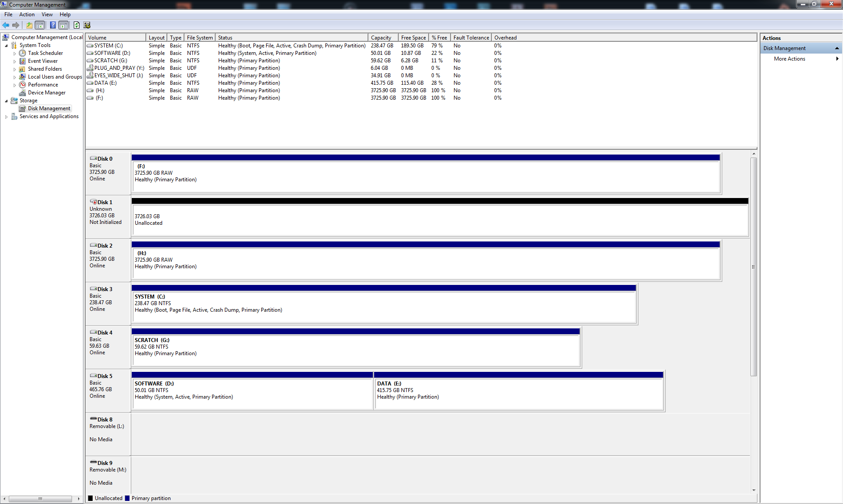
Task: Click the Help question mark toolbar icon
Action: (53, 25)
